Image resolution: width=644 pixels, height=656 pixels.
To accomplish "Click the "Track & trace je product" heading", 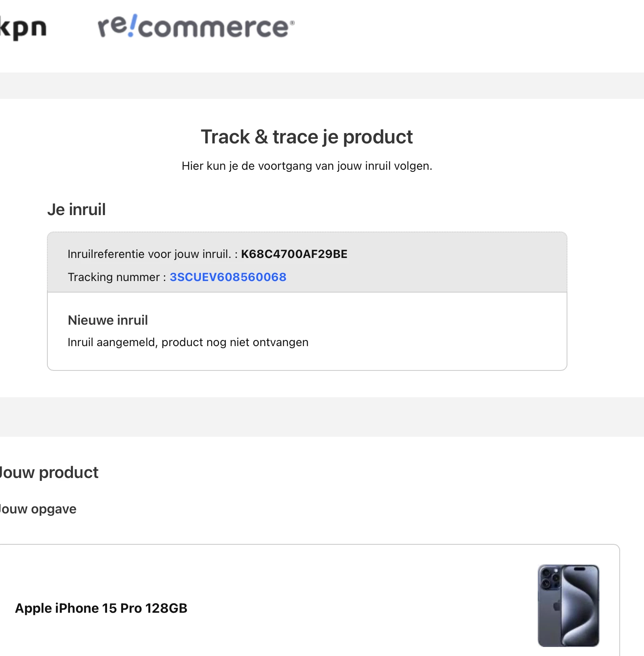I will (x=307, y=137).
